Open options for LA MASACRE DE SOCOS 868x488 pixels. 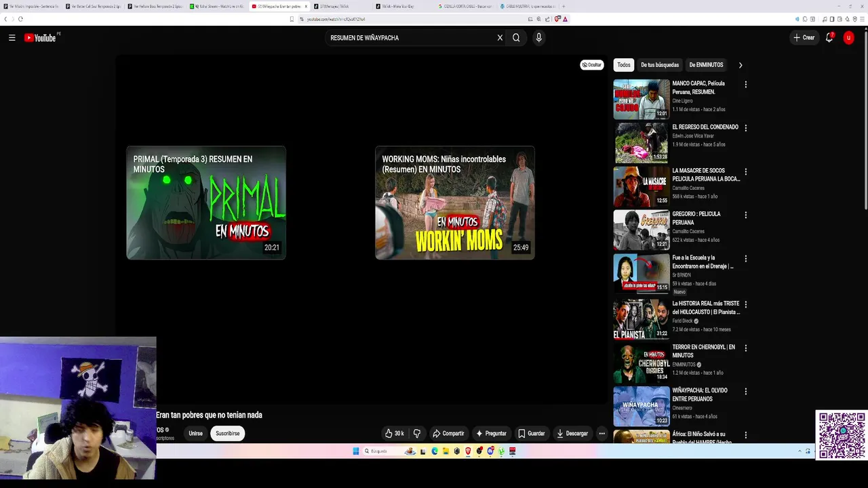745,171
